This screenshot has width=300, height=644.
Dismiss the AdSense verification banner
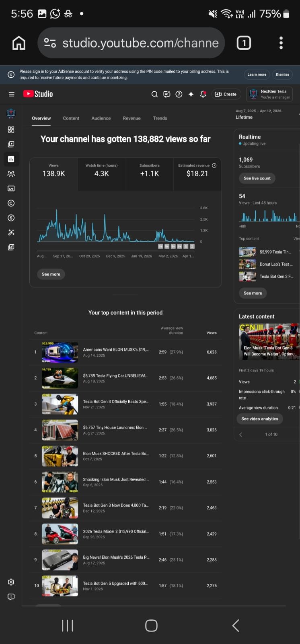pyautogui.click(x=282, y=74)
